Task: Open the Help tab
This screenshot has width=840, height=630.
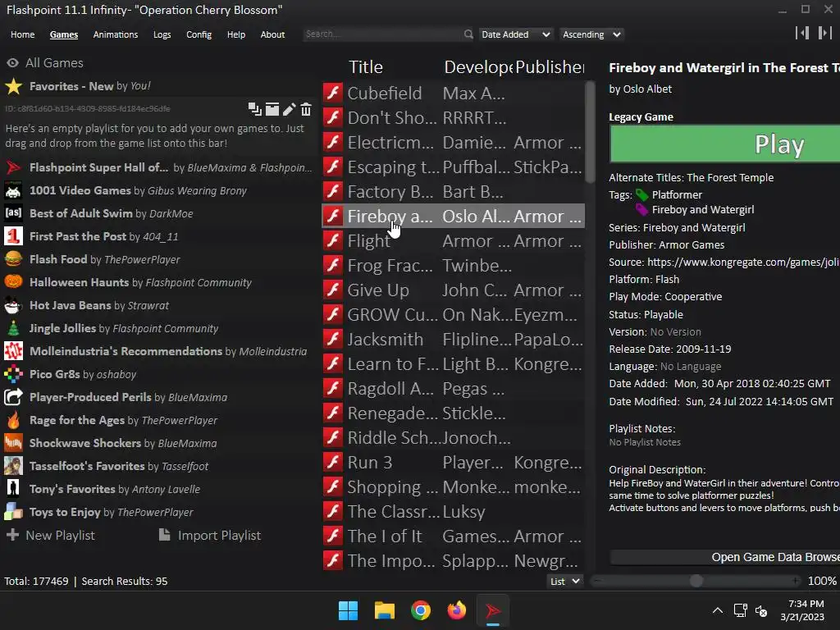Action: coord(236,34)
